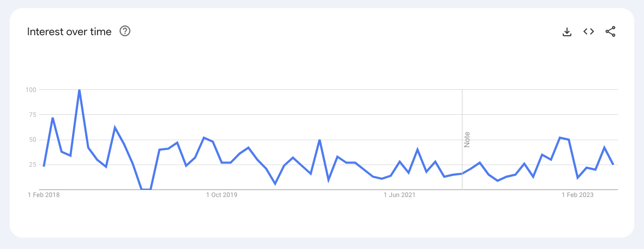Select the "1 Oct 2019" axis label

pos(222,195)
